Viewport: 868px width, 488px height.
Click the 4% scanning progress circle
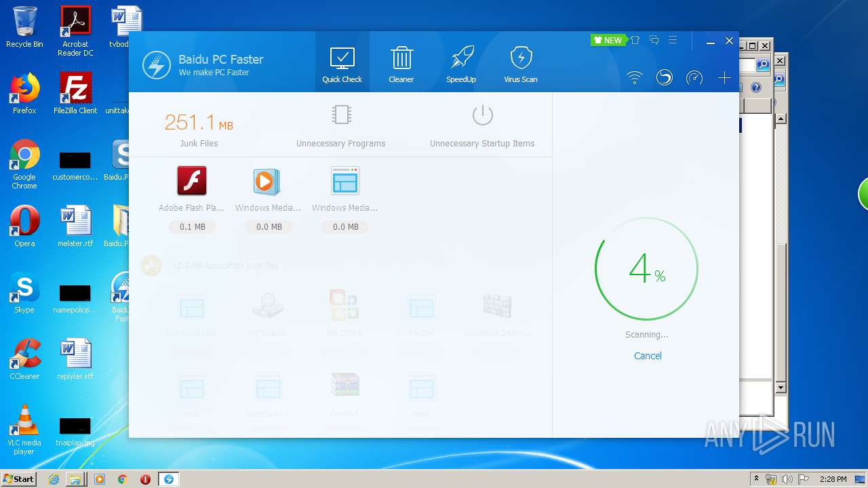point(646,269)
